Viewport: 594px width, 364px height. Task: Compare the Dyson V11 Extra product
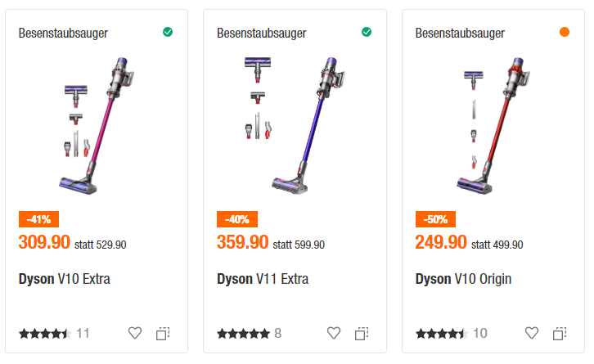[361, 333]
